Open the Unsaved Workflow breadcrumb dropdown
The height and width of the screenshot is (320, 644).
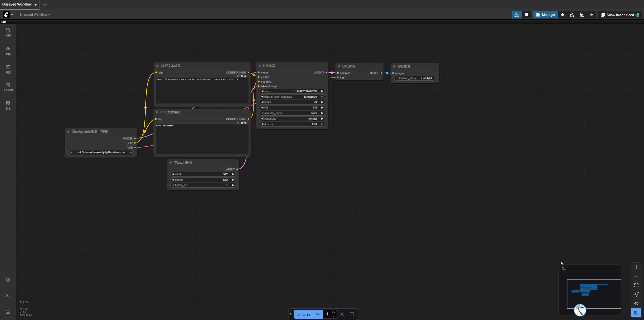click(35, 15)
